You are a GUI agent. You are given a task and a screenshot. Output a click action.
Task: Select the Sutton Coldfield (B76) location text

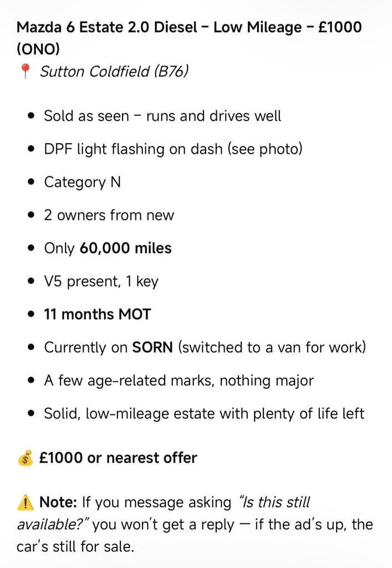114,72
